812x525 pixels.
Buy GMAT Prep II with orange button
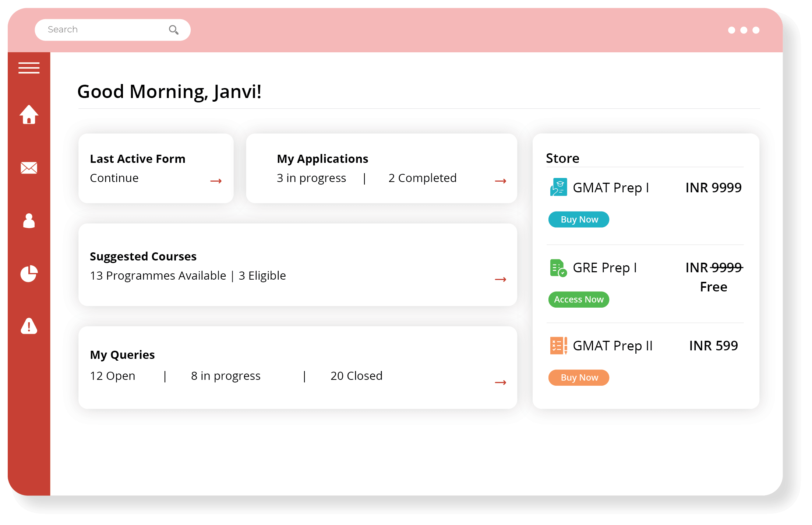tap(579, 378)
